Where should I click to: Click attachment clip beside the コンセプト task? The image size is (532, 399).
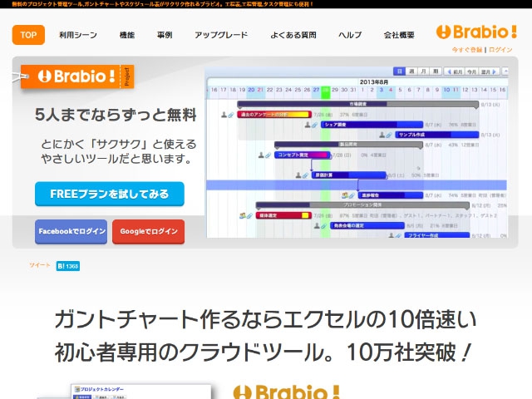(268, 155)
